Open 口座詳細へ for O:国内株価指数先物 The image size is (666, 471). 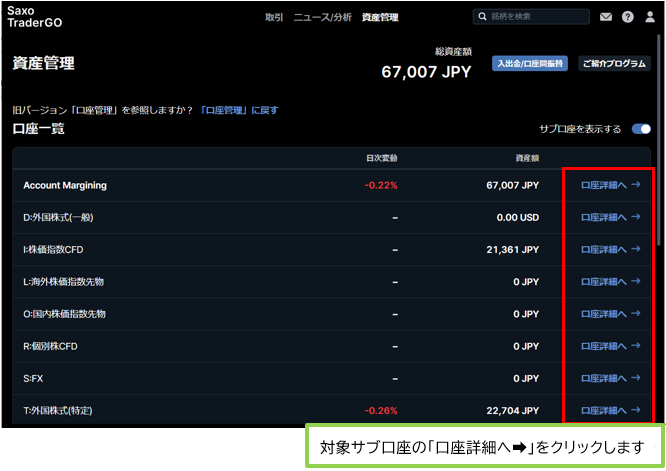coord(610,314)
